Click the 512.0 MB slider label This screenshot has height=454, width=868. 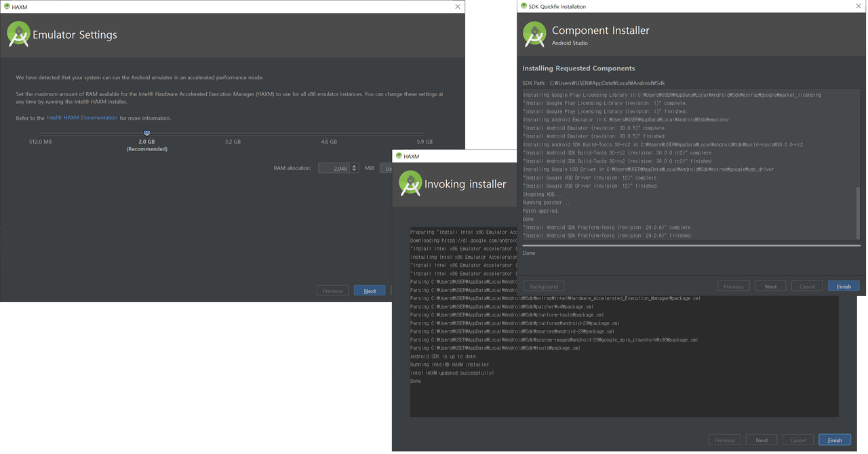[x=41, y=142]
